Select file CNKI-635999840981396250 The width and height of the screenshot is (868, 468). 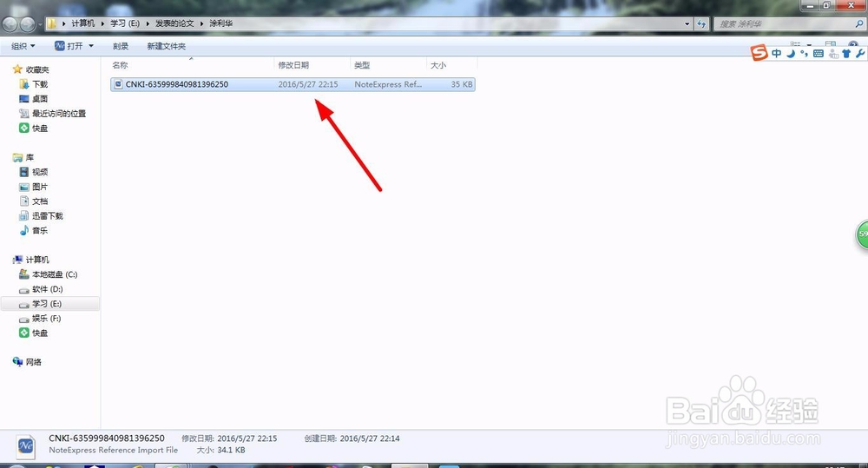point(176,84)
